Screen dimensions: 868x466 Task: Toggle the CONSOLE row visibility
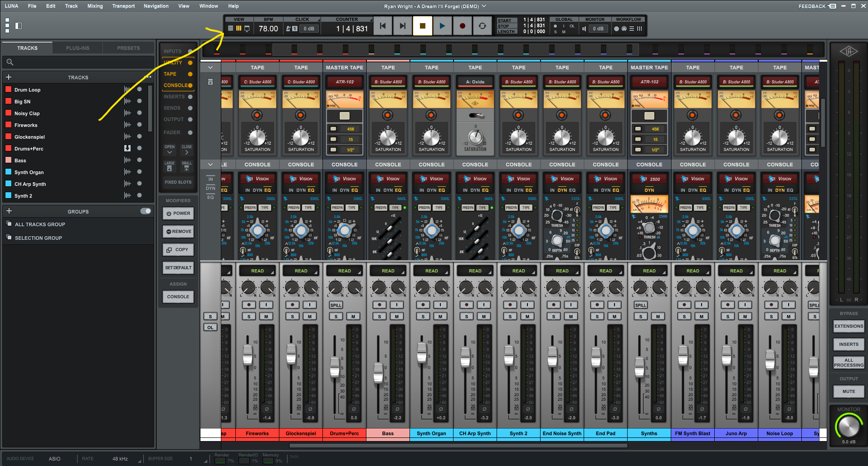[x=190, y=85]
